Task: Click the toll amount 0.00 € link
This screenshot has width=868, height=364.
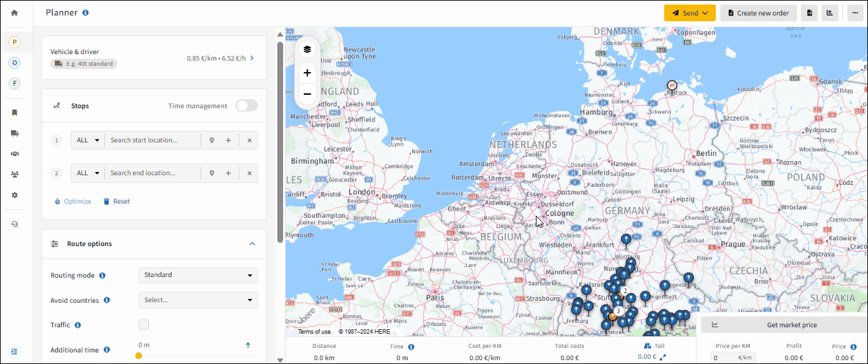Action: point(647,357)
